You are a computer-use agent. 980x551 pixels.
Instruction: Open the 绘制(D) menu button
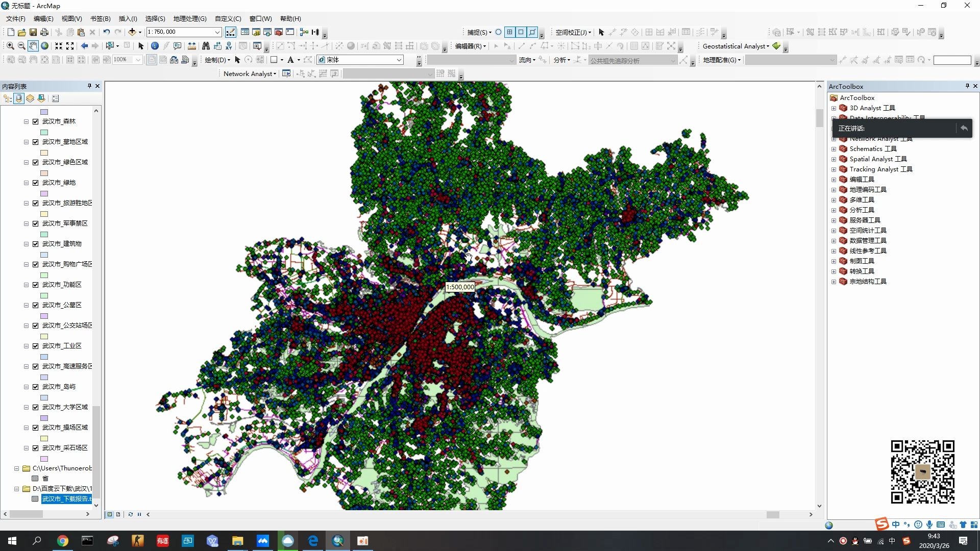[x=217, y=60]
